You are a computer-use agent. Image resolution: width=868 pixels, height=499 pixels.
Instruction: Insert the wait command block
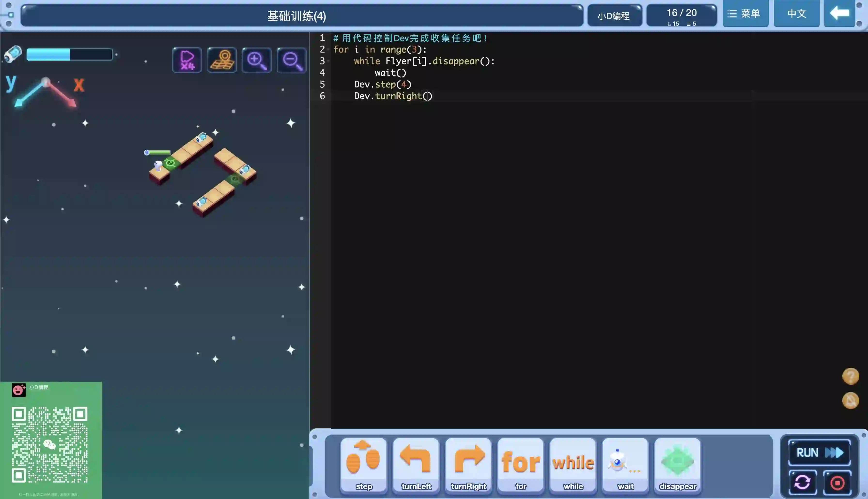tap(626, 465)
